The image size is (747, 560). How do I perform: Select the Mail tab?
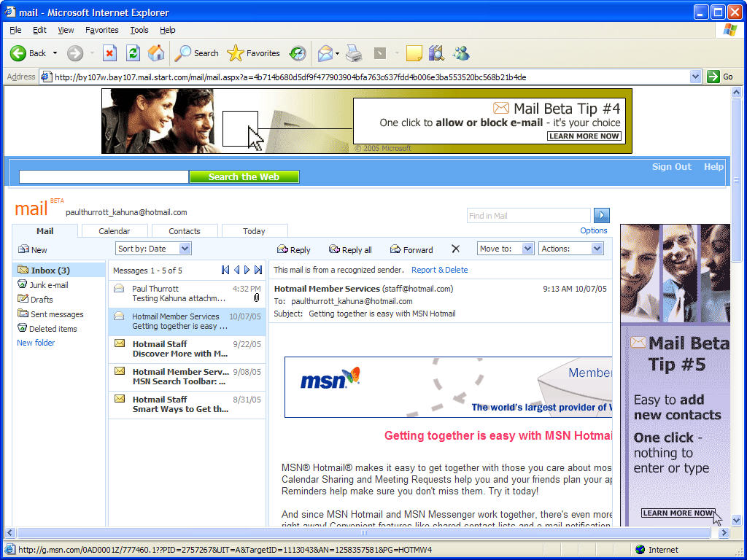(x=44, y=231)
